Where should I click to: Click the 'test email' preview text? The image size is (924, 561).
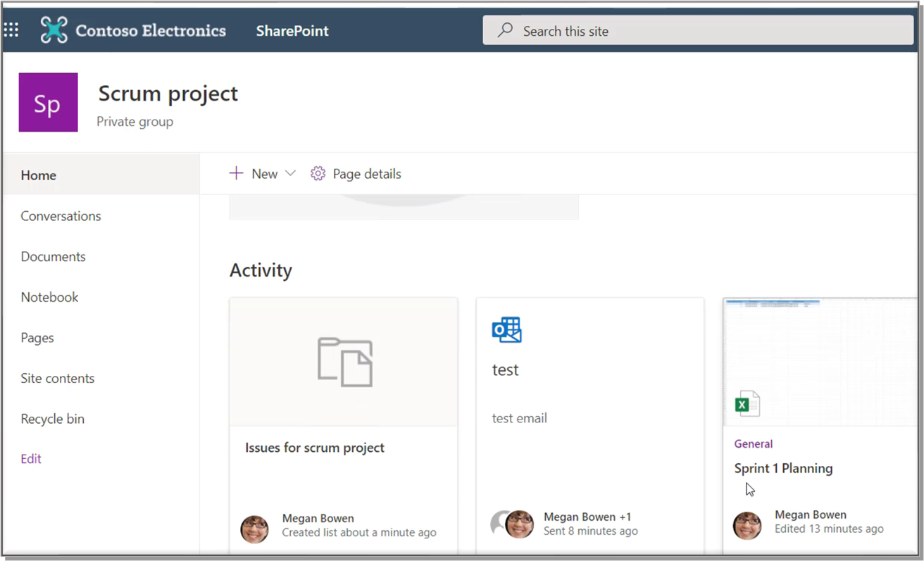tap(519, 418)
